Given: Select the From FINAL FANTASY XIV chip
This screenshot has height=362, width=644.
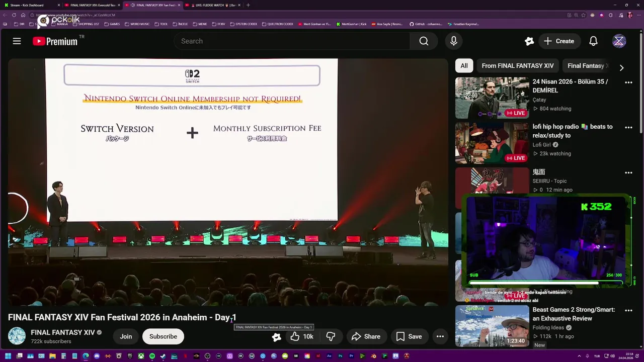Looking at the screenshot, I should [x=517, y=66].
